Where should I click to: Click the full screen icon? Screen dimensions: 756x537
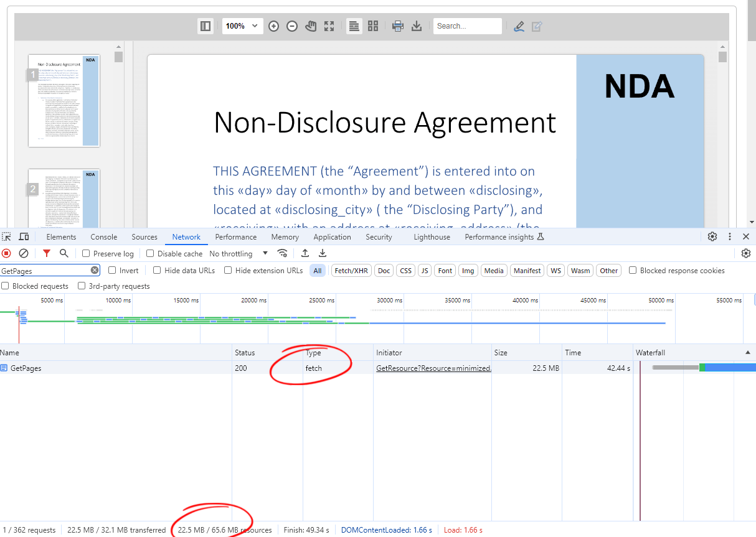point(329,26)
